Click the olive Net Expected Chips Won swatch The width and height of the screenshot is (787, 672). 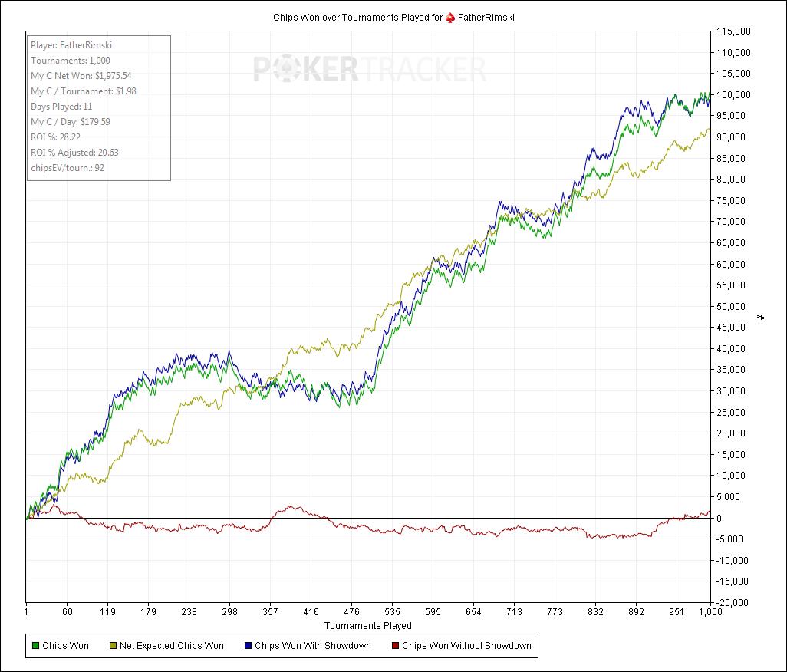(x=112, y=646)
